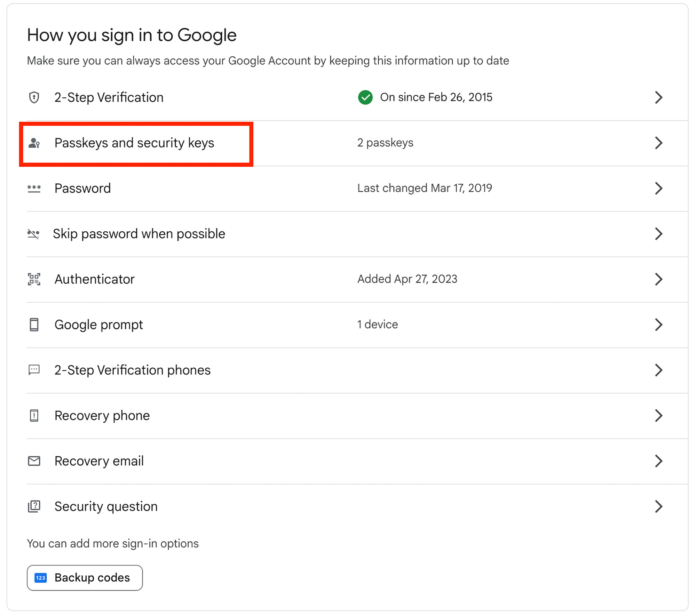Click the Google prompt phone icon
This screenshot has height=616, width=696.
34,325
